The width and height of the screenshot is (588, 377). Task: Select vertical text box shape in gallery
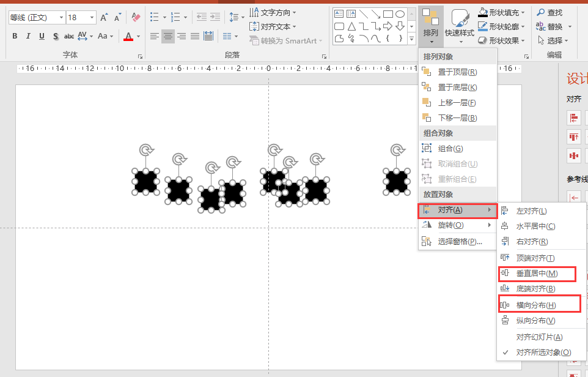tap(351, 14)
